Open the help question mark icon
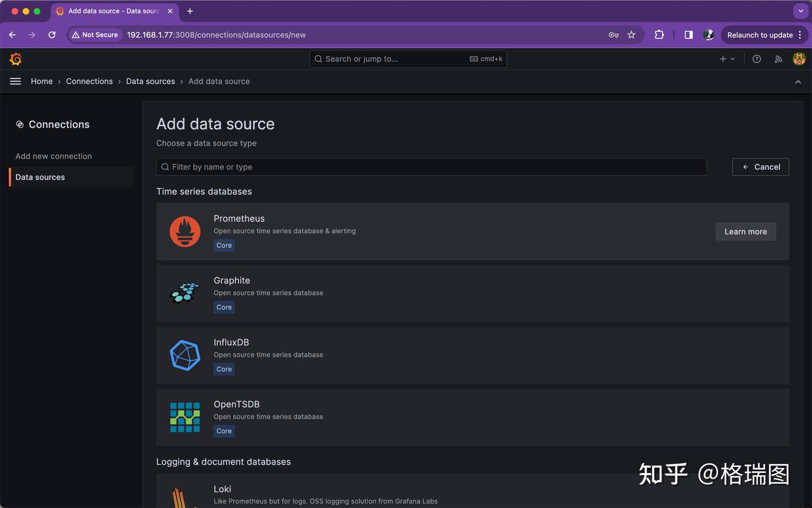Image resolution: width=812 pixels, height=508 pixels. point(757,59)
